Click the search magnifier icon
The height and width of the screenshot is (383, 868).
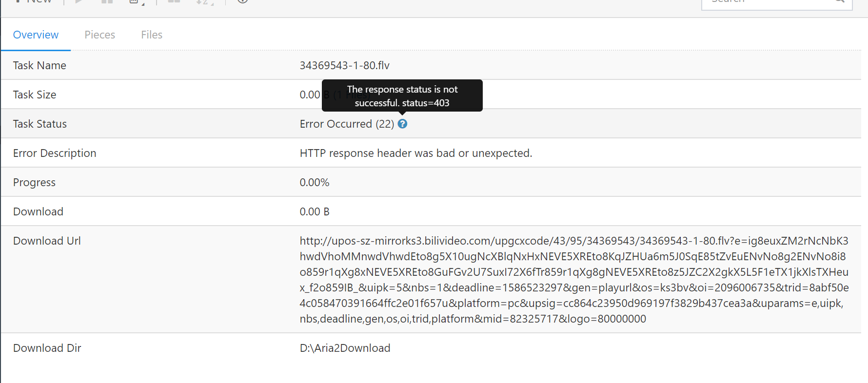(x=840, y=2)
